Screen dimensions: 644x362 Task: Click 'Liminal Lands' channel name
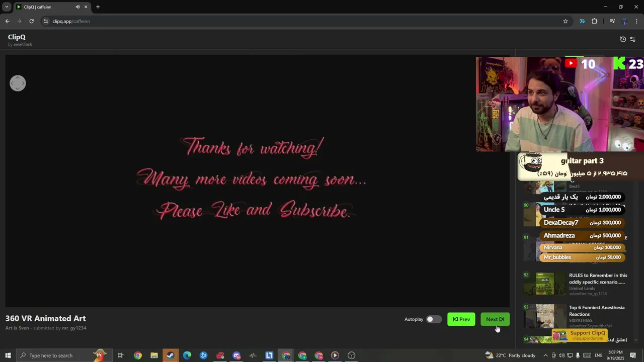(x=582, y=288)
